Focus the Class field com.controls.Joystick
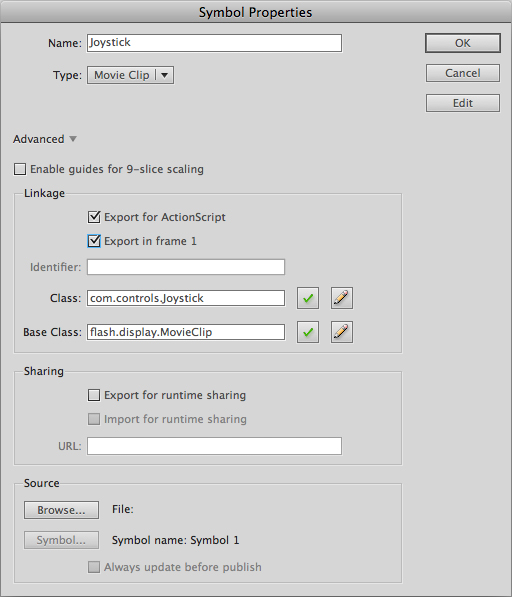The image size is (512, 597). [x=186, y=298]
